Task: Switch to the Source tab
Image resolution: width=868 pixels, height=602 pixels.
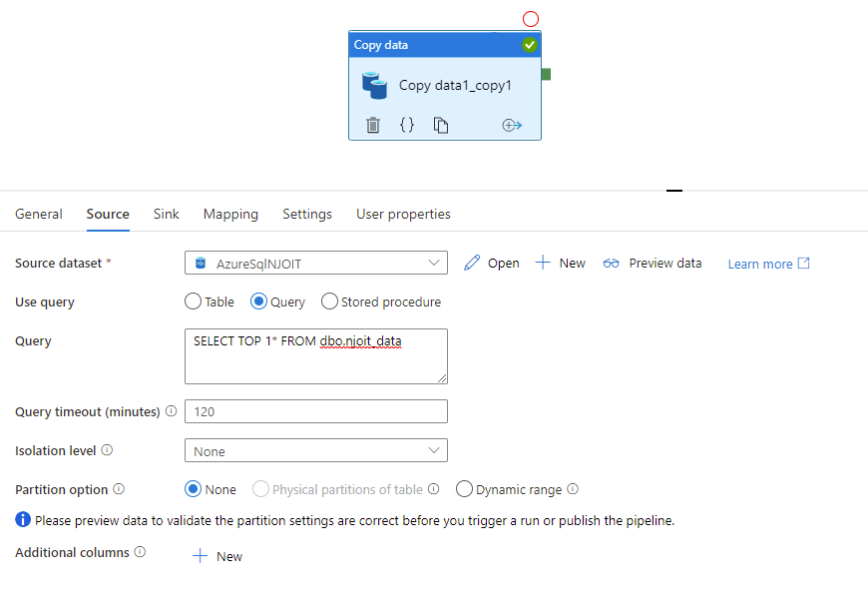Action: [x=108, y=214]
